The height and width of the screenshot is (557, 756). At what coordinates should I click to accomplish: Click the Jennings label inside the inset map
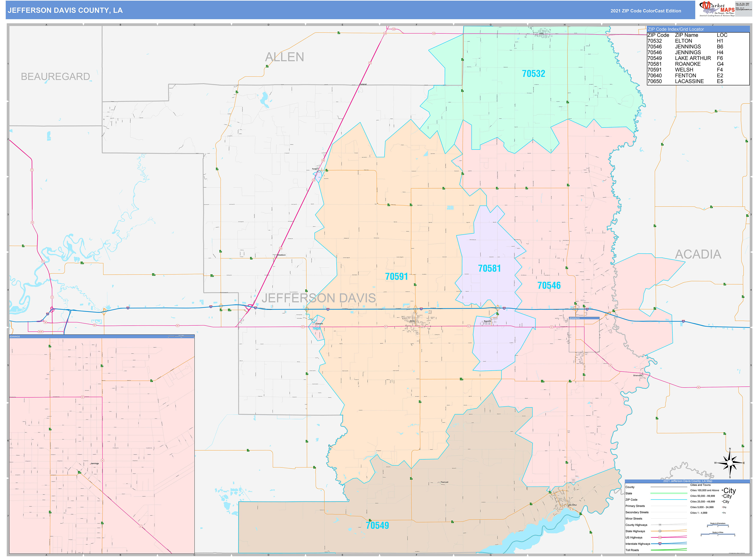94,463
